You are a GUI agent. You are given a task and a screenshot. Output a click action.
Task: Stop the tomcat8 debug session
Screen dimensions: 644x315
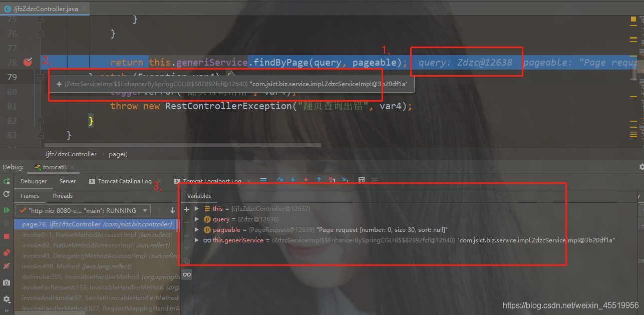[x=7, y=236]
